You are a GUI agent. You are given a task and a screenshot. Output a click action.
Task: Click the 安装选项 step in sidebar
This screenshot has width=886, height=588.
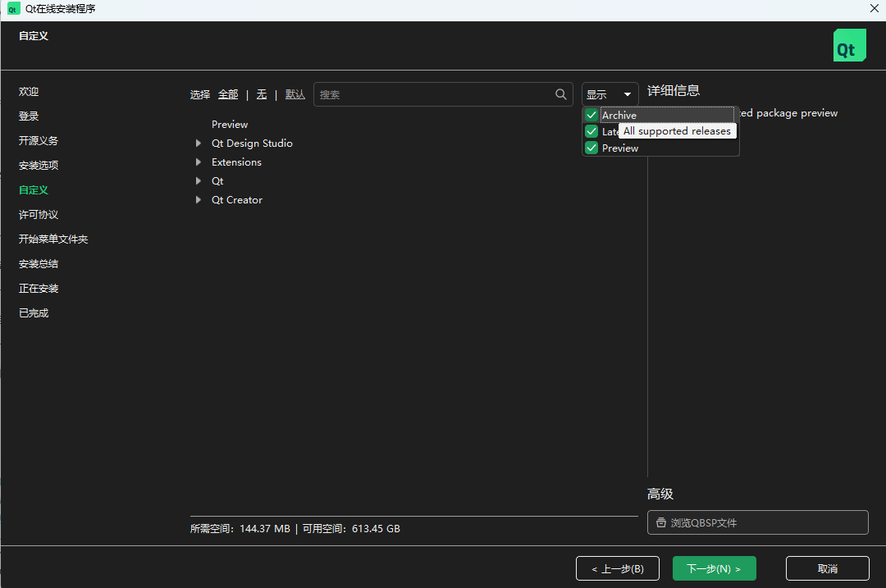(38, 165)
